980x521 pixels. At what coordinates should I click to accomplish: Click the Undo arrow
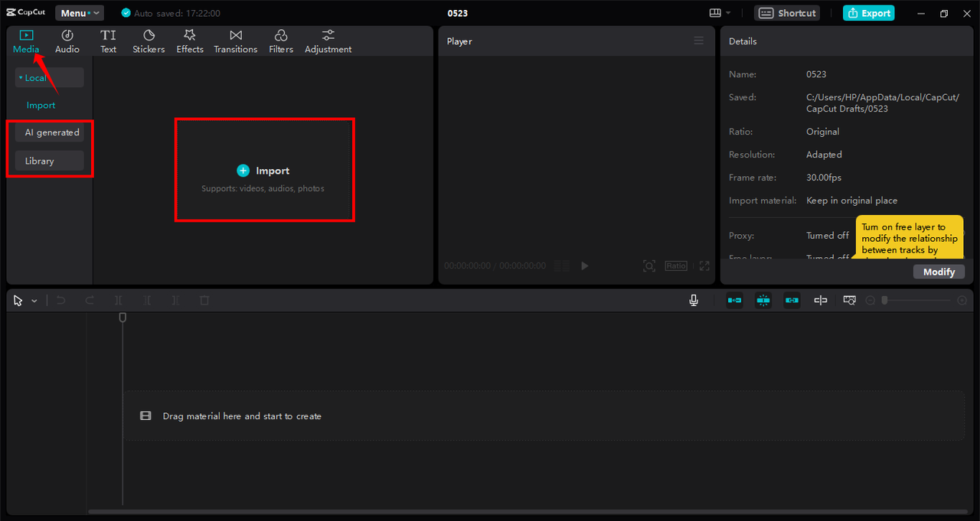[x=61, y=301]
